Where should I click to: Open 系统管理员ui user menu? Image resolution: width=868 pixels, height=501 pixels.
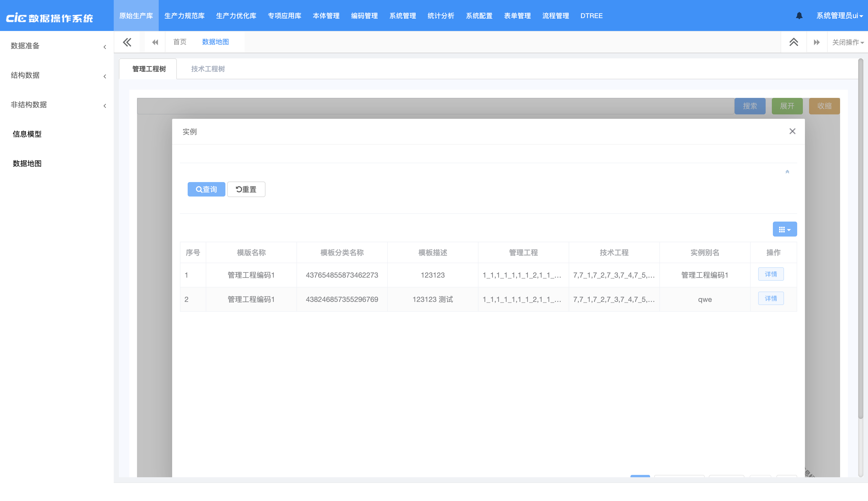[839, 16]
